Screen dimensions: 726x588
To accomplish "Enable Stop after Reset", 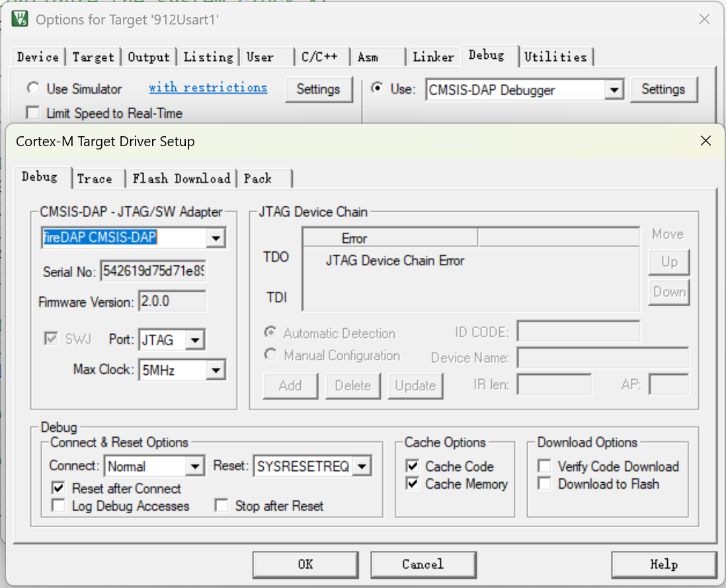I will pyautogui.click(x=222, y=505).
